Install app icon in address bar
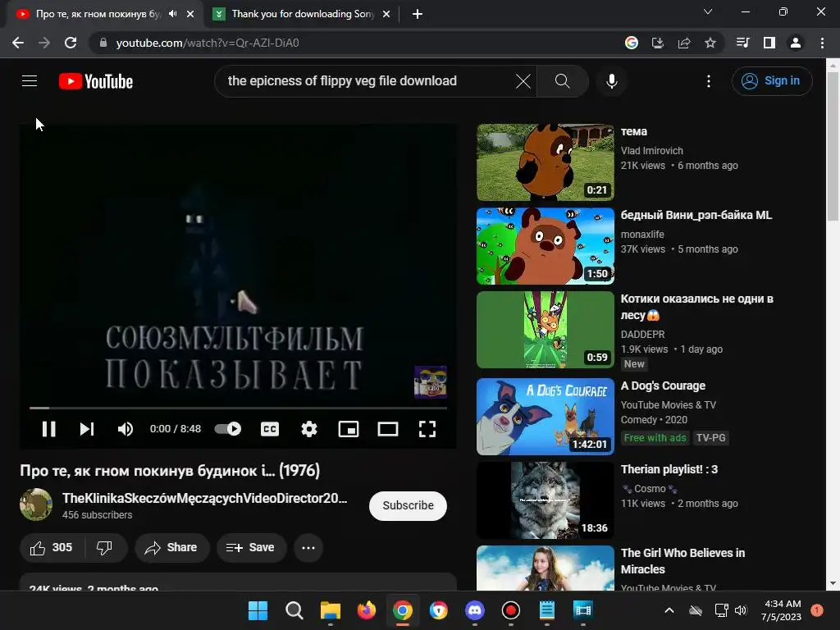This screenshot has height=630, width=840. [657, 43]
